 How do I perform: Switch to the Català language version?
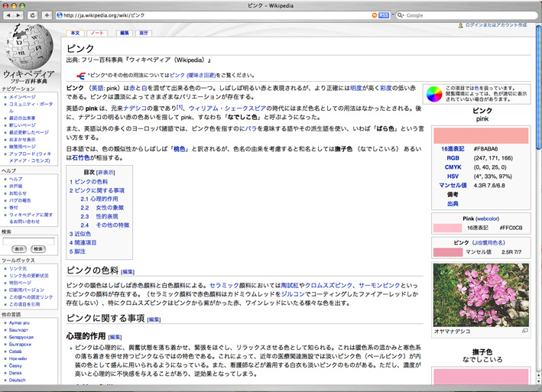coord(15,352)
